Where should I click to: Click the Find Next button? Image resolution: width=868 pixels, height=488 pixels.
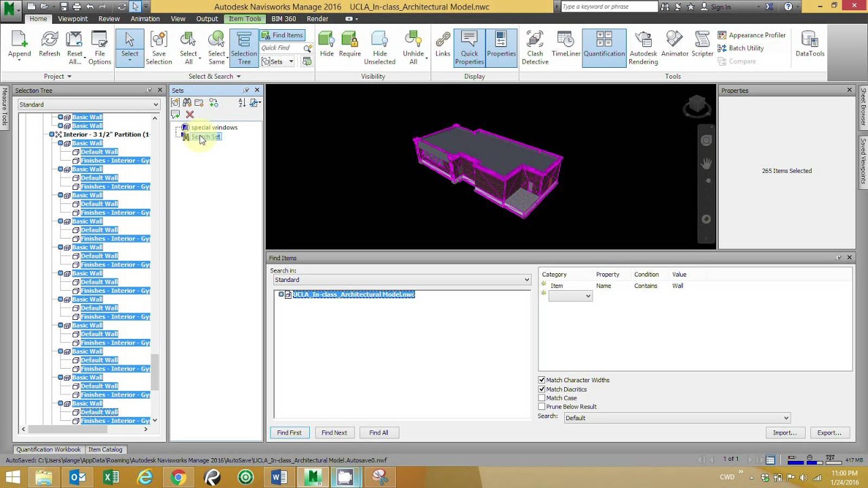pos(334,432)
